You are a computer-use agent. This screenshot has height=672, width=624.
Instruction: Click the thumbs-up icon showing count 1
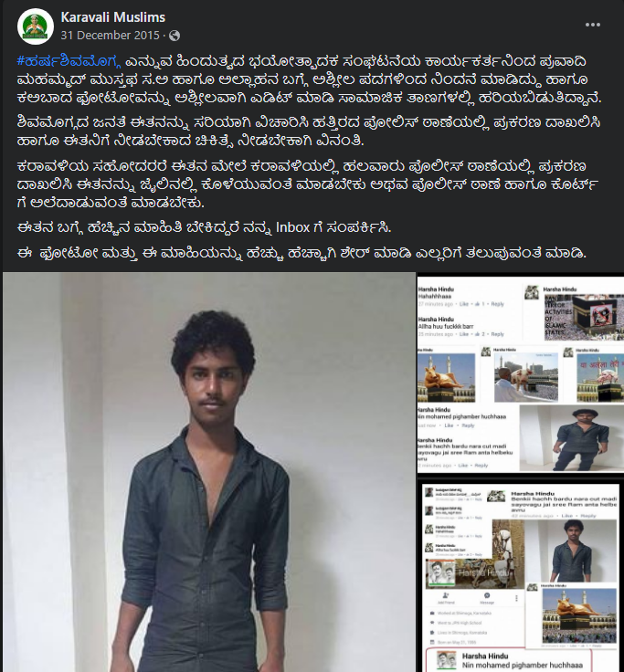pyautogui.click(x=479, y=304)
